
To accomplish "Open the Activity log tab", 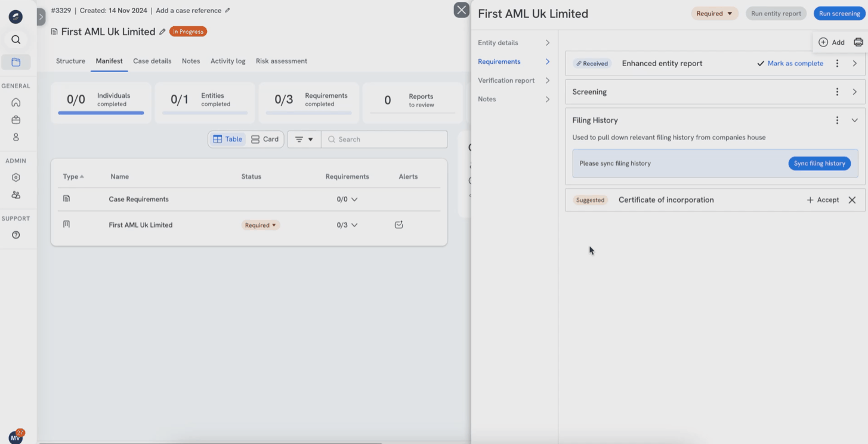I will pyautogui.click(x=228, y=61).
